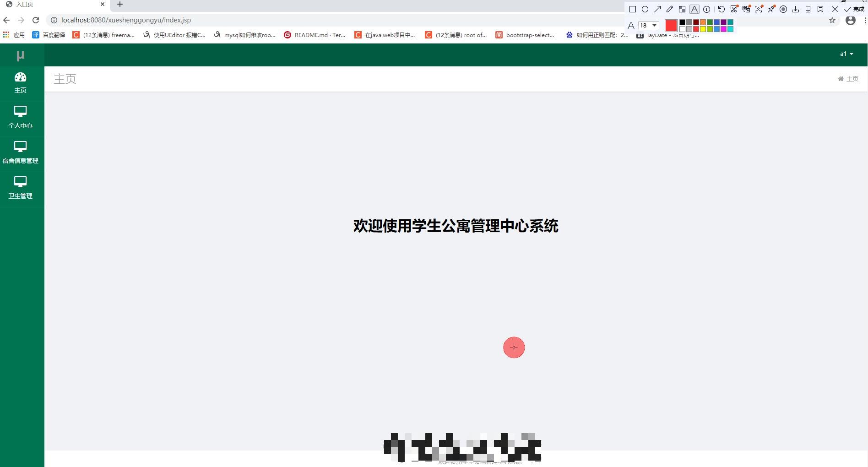868x467 pixels.
Task: Click the bookmark icon in screenshot toolbar
Action: (820, 9)
